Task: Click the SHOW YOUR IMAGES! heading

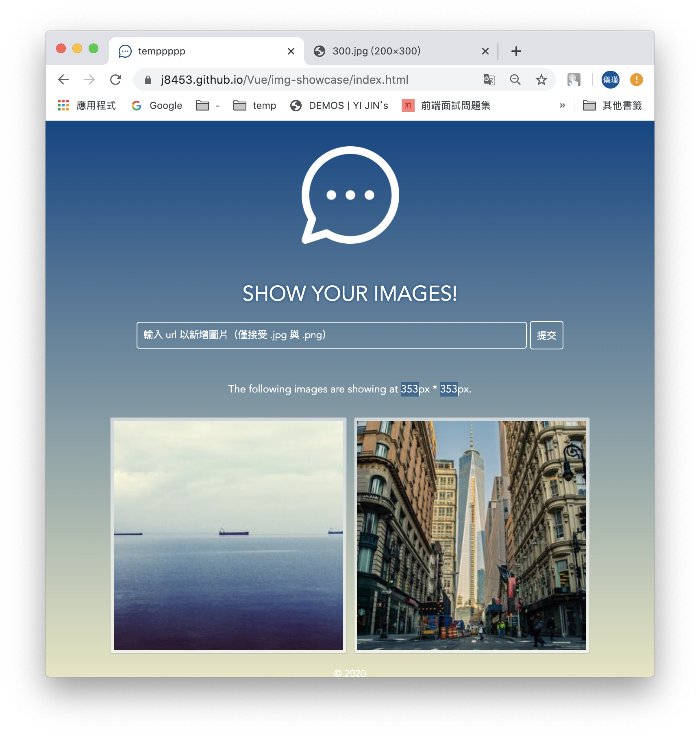Action: pyautogui.click(x=350, y=293)
